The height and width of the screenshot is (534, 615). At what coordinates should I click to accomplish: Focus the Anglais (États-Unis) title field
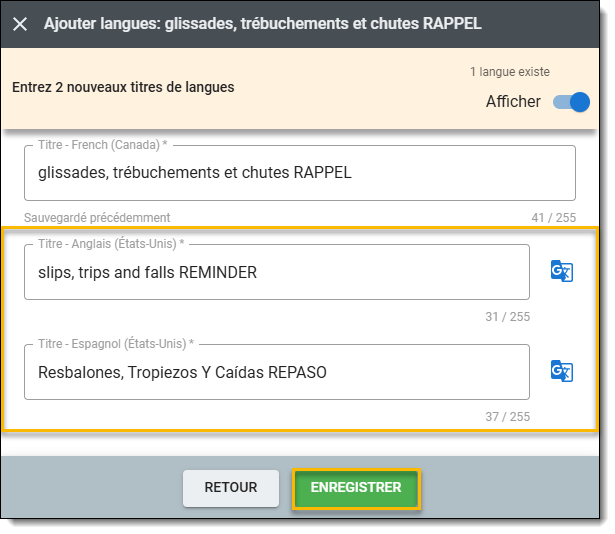277,272
